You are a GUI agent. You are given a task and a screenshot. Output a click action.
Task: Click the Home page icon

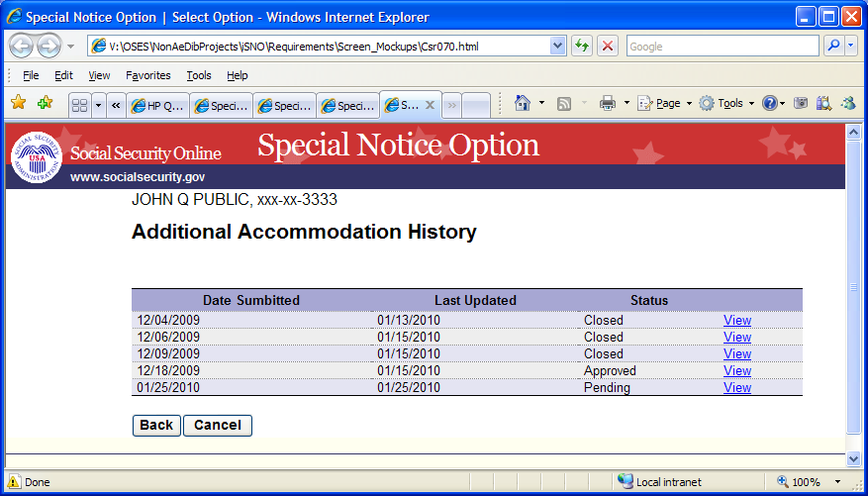click(523, 103)
